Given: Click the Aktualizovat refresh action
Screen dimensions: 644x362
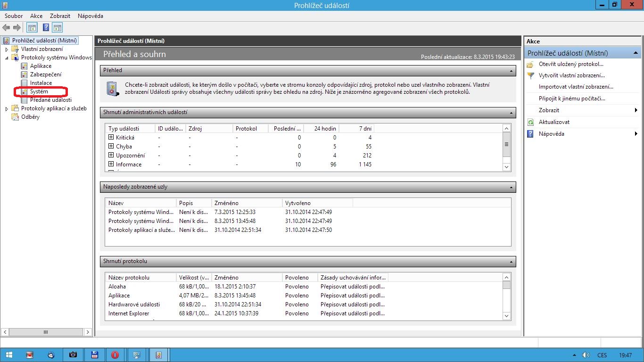Looking at the screenshot, I should pyautogui.click(x=554, y=122).
